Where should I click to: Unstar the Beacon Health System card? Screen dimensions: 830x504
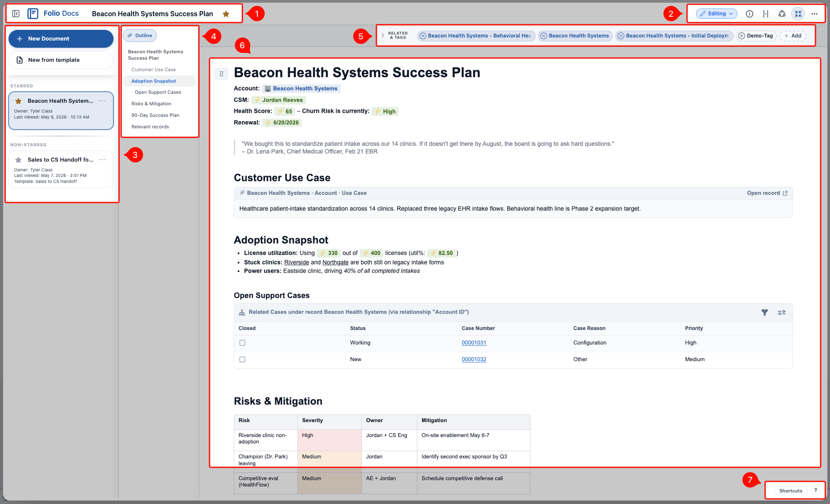18,101
